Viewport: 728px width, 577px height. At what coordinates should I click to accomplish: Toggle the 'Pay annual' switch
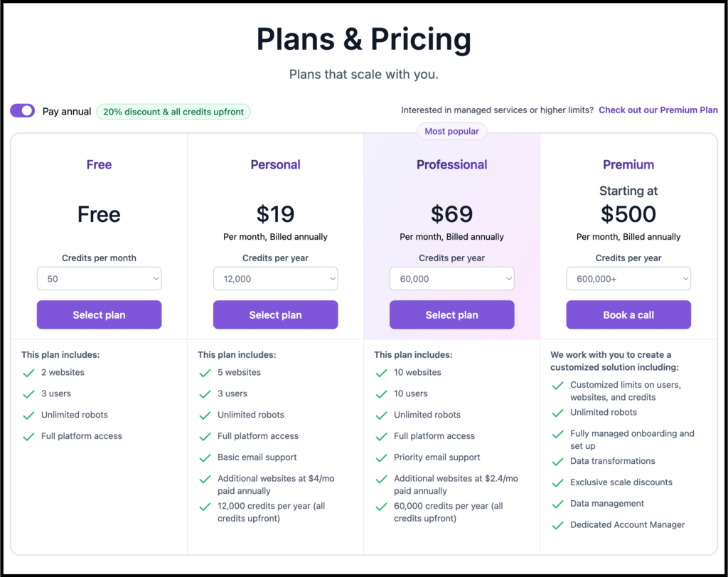coord(22,110)
